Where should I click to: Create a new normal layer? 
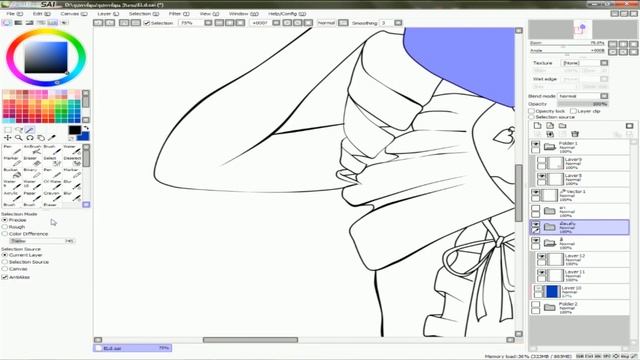(538, 126)
